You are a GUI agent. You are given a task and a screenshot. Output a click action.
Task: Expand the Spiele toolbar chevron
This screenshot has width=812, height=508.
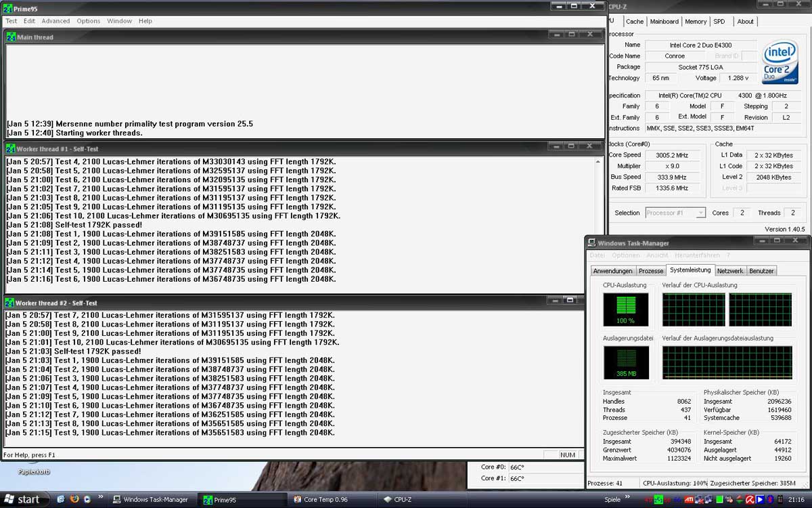pyautogui.click(x=627, y=496)
